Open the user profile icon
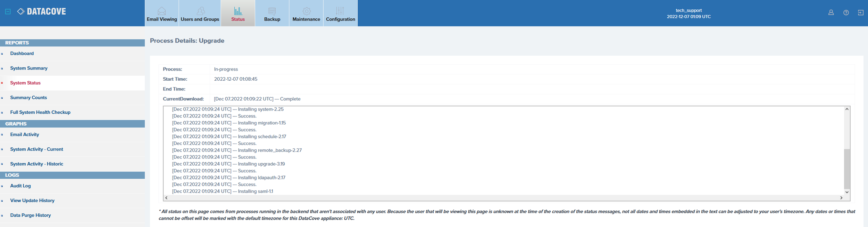Viewport: 868px width, 227px height. click(x=831, y=13)
